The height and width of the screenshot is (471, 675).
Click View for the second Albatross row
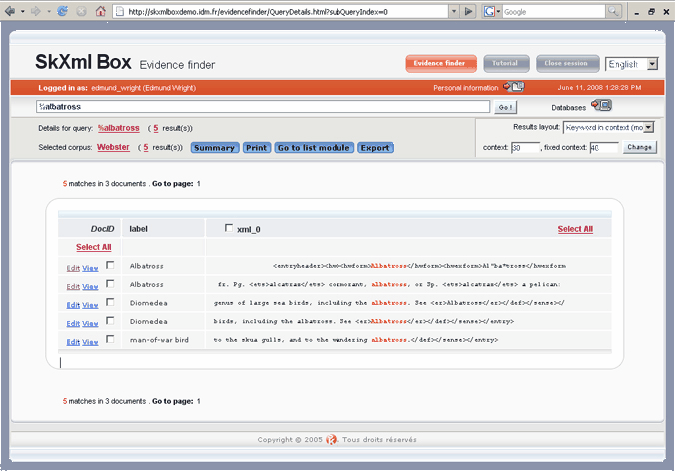click(90, 287)
